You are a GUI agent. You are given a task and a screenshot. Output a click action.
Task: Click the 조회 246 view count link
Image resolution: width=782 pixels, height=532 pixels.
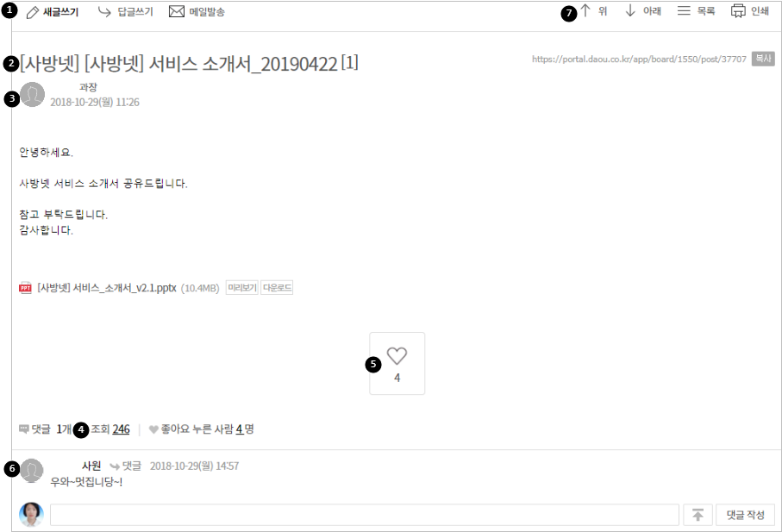coord(121,429)
